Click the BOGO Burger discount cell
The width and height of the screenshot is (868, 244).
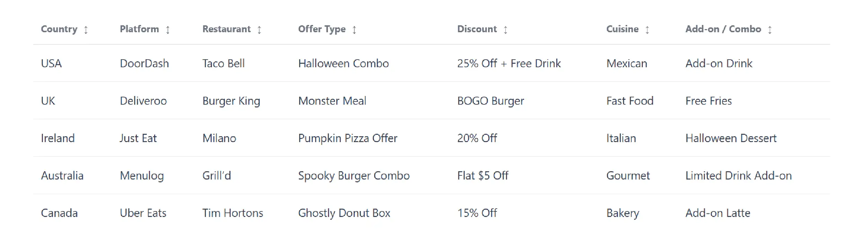click(490, 101)
